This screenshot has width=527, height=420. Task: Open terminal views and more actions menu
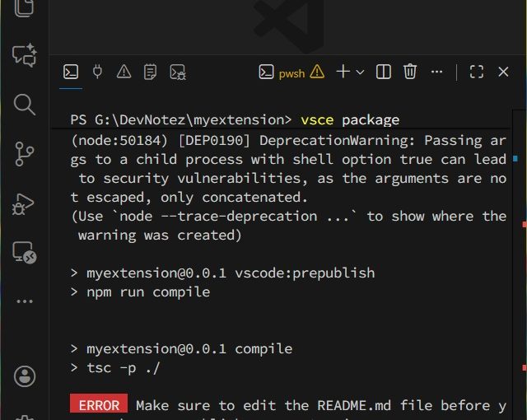point(436,72)
